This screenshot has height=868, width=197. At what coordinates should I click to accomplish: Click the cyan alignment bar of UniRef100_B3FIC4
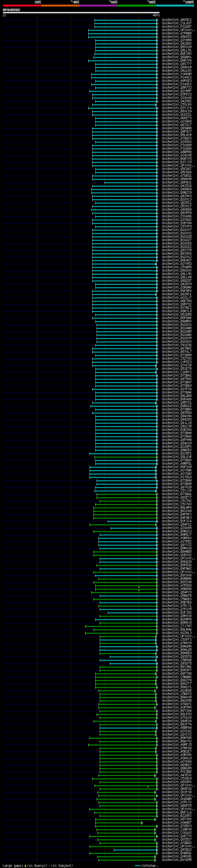(x=133, y=521)
